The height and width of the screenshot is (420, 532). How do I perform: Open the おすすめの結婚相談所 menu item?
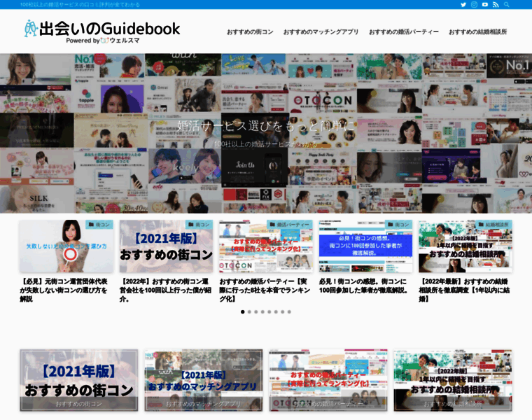point(477,32)
